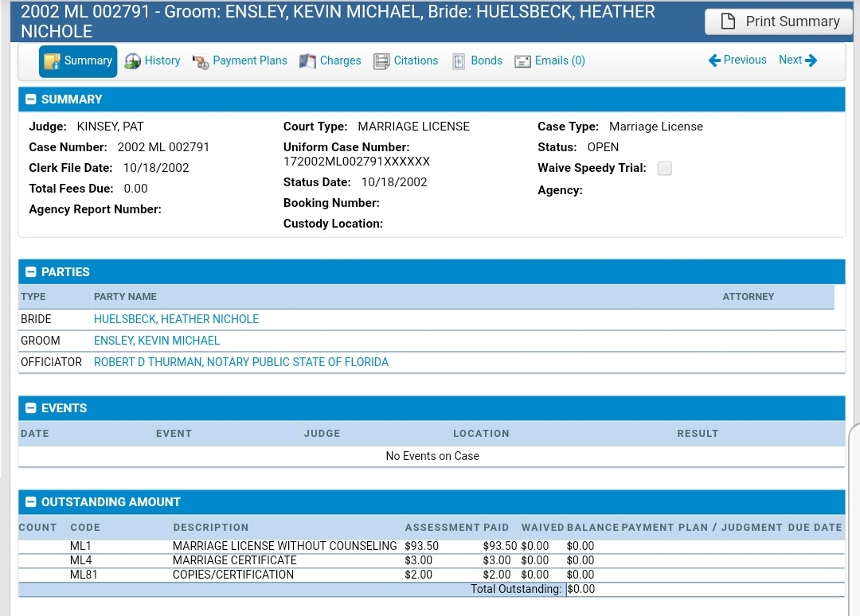Click the judge name KINSEY, PAT

click(110, 127)
